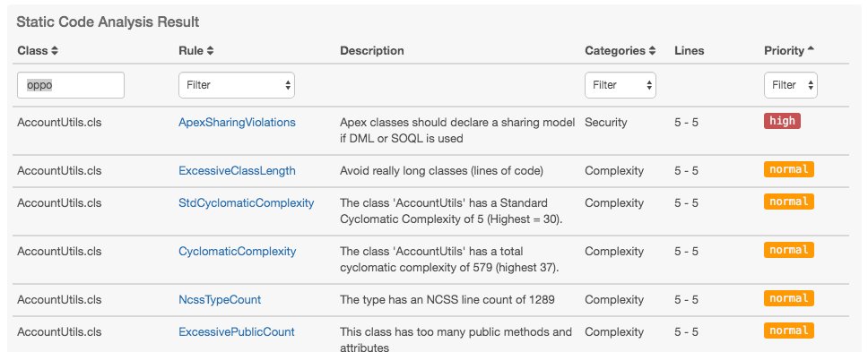The width and height of the screenshot is (868, 352).
Task: Open the CyclomaticComplexity rule link
Action: tap(237, 252)
